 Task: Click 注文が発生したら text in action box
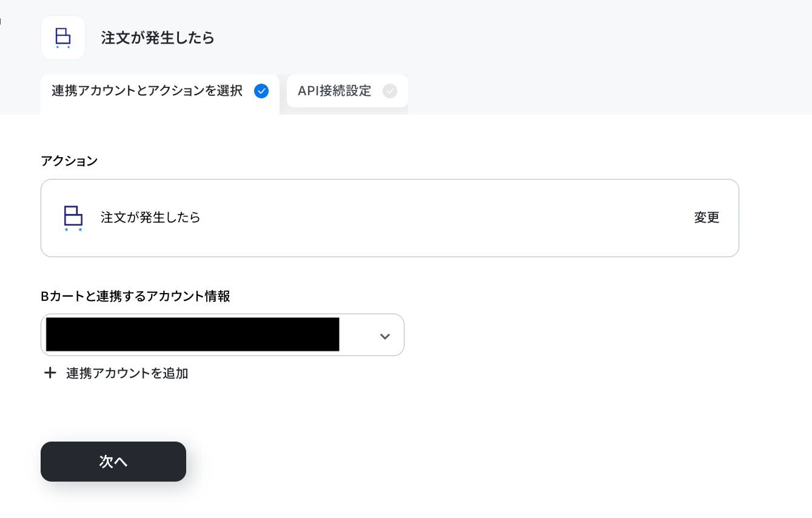(150, 217)
